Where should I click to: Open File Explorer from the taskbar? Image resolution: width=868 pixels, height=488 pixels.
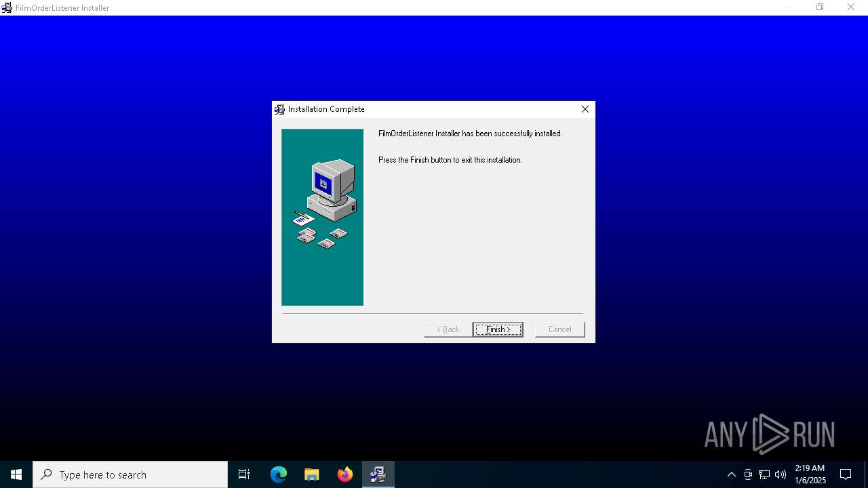coord(312,474)
